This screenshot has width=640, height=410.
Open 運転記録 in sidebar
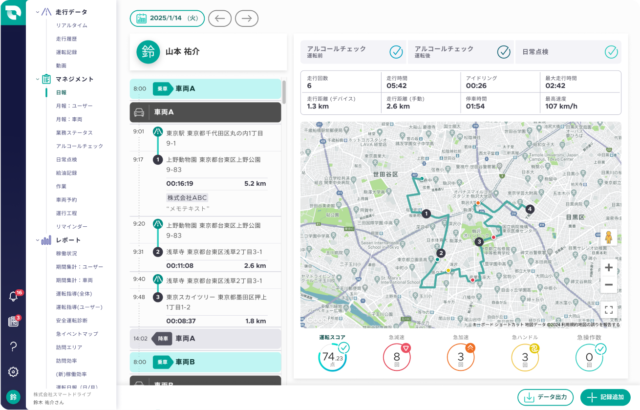66,52
